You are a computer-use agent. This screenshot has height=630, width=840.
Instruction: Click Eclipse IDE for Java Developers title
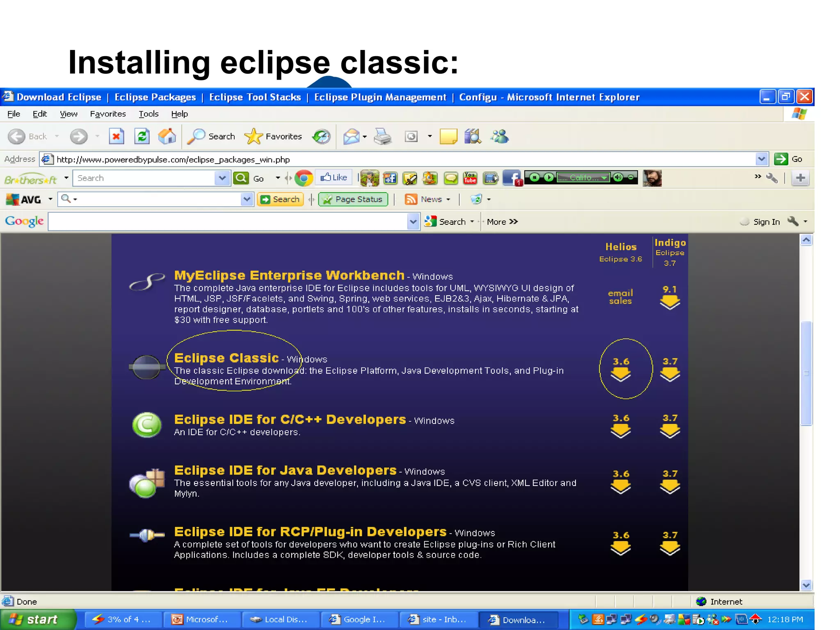coord(285,470)
